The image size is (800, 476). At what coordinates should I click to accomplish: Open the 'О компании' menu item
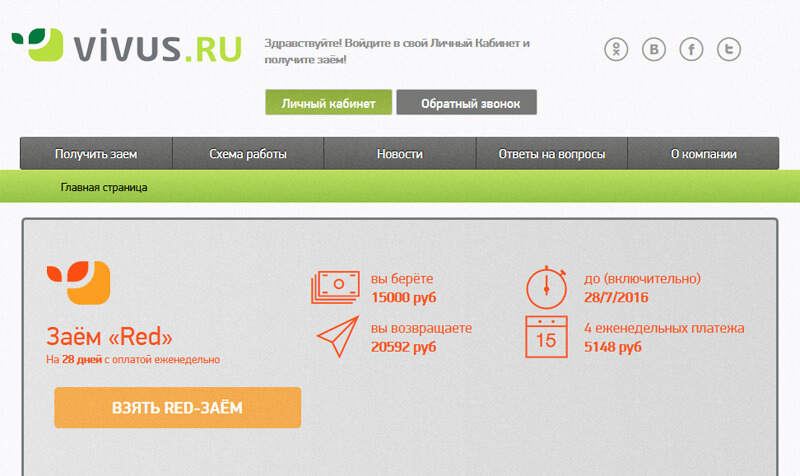pyautogui.click(x=703, y=154)
